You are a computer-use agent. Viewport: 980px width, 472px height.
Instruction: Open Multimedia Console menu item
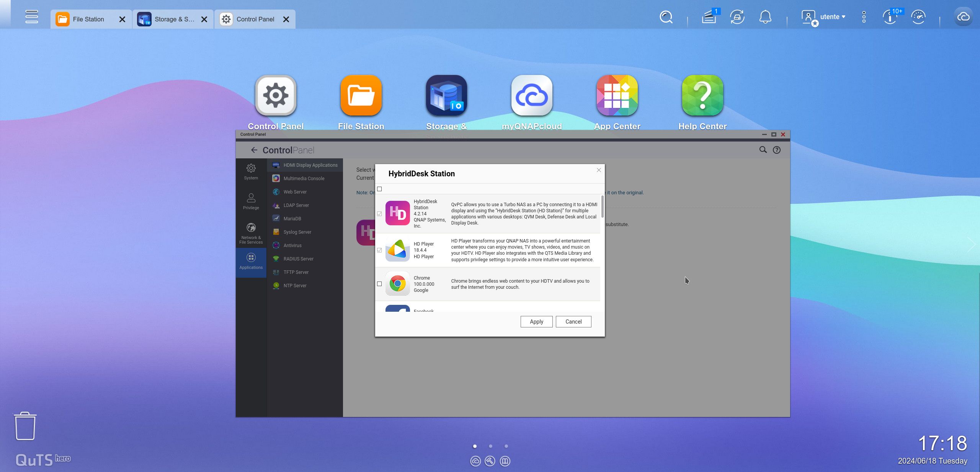point(305,179)
